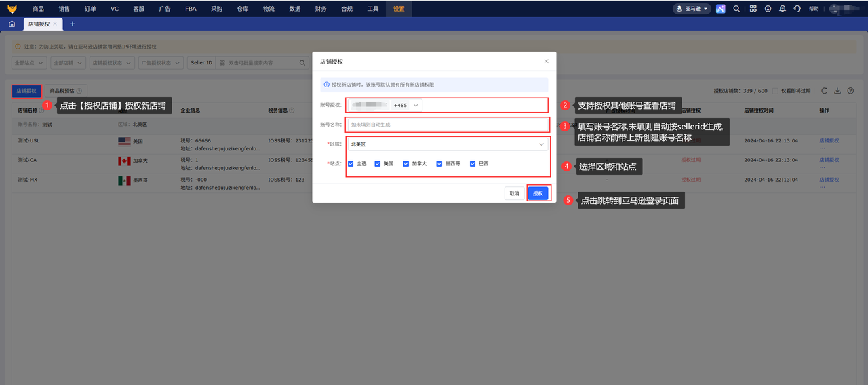Screen dimensions: 868x385
Task: Click the blue 授权 button in the dialog
Action: tap(538, 193)
